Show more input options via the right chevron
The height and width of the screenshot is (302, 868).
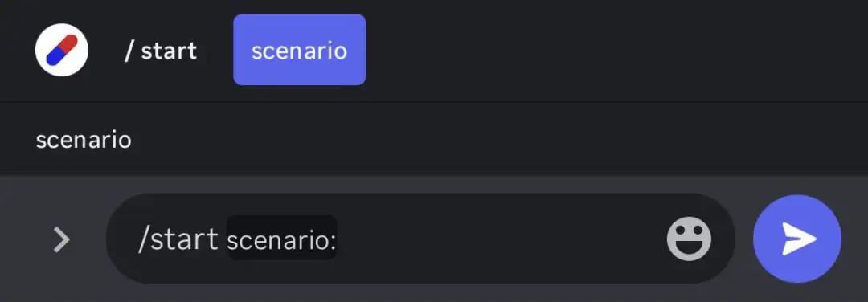click(61, 239)
